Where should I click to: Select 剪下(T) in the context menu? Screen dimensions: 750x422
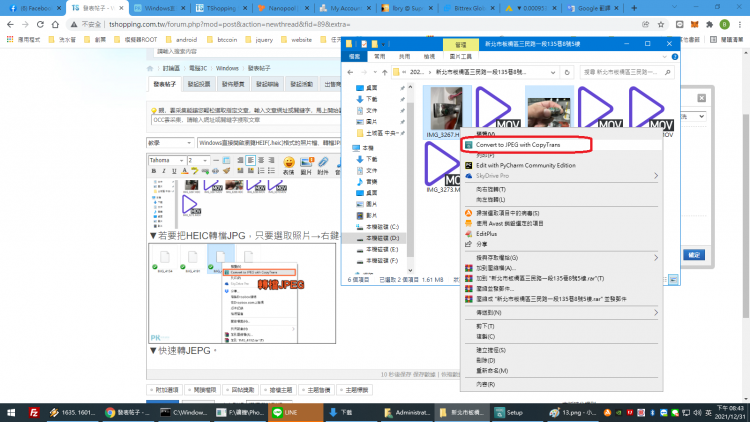485,326
